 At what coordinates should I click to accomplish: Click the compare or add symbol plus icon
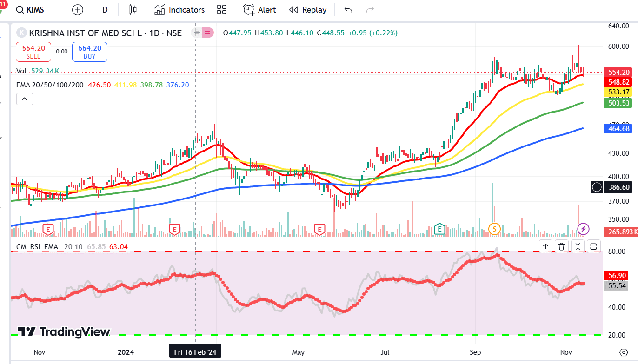[78, 10]
